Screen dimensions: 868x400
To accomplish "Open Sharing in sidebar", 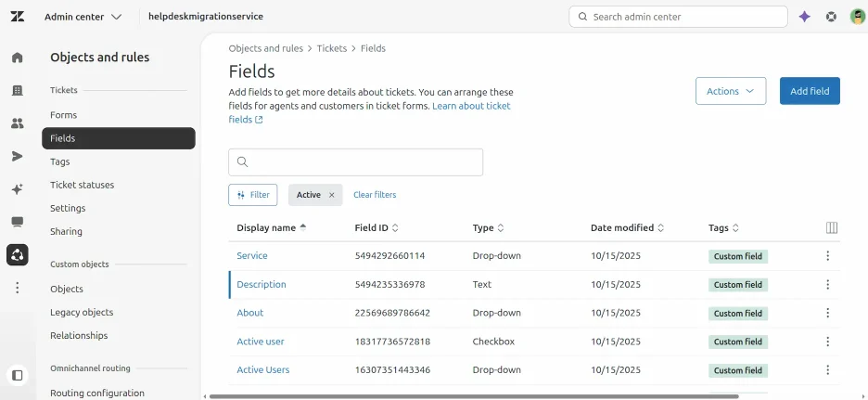I will (x=66, y=231).
